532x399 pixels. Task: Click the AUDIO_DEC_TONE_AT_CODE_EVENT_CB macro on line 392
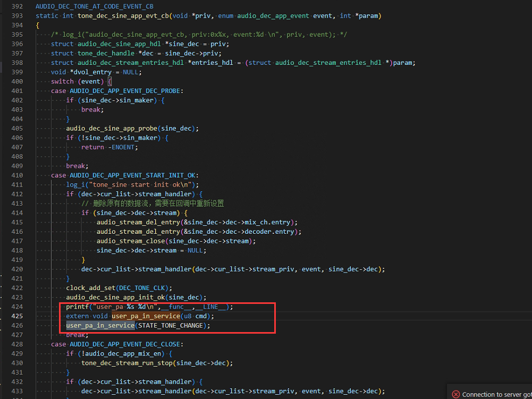point(94,6)
